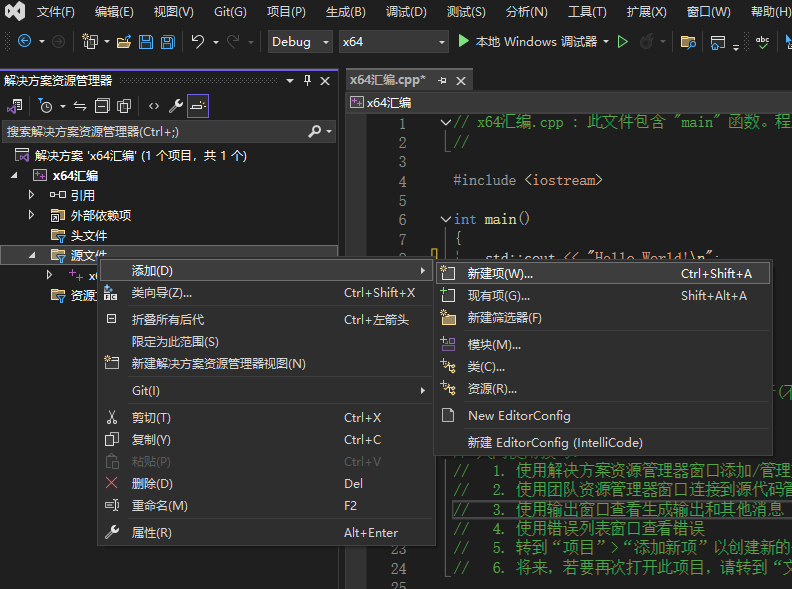Click 删除(D) in context menu
The width and height of the screenshot is (792, 589).
pyautogui.click(x=266, y=484)
